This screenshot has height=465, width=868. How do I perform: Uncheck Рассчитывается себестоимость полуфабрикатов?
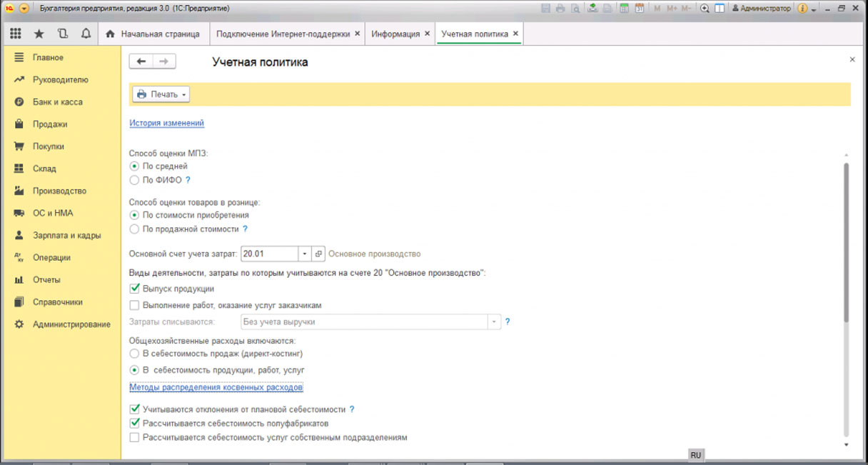pyautogui.click(x=134, y=424)
